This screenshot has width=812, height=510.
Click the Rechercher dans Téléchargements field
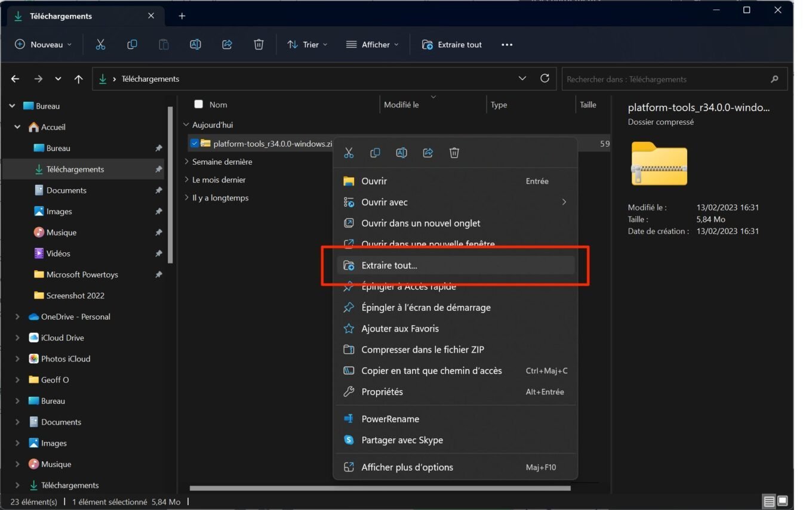click(675, 79)
